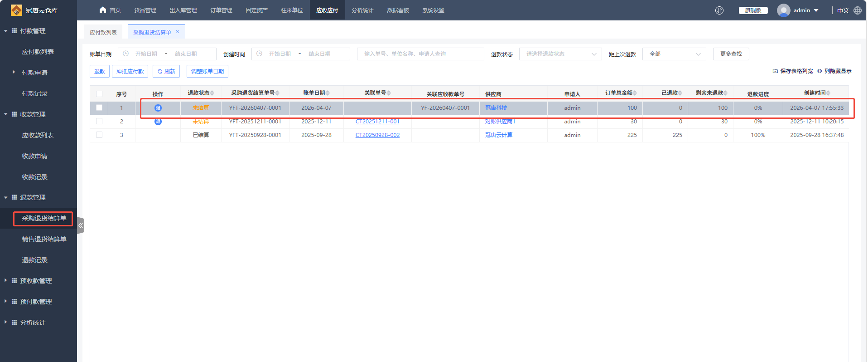Collapse the 收款管理 sidebar group
Viewport: 868px width, 362px height.
coord(5,114)
